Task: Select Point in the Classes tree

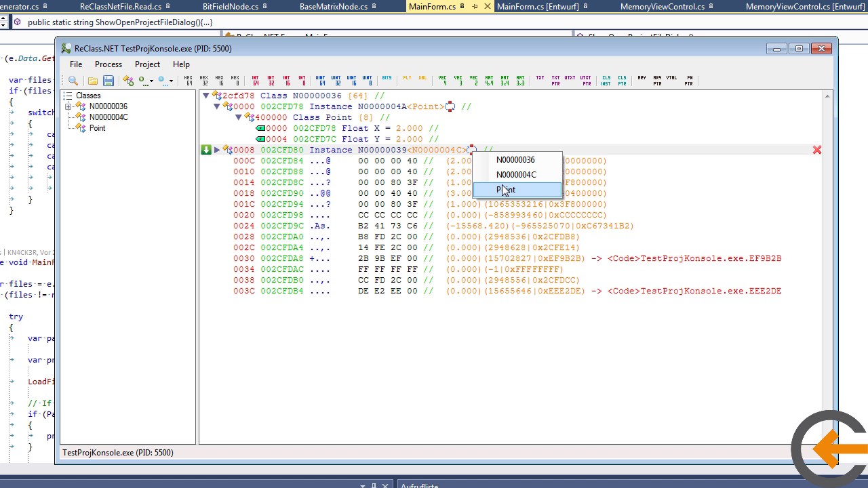Action: (97, 128)
